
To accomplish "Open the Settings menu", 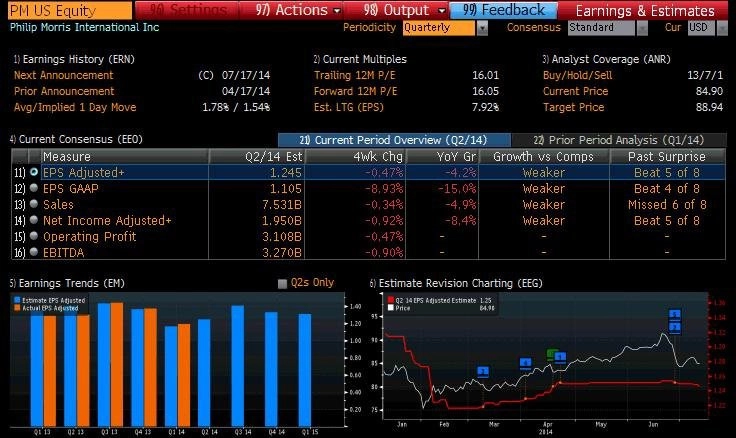I will pos(187,10).
